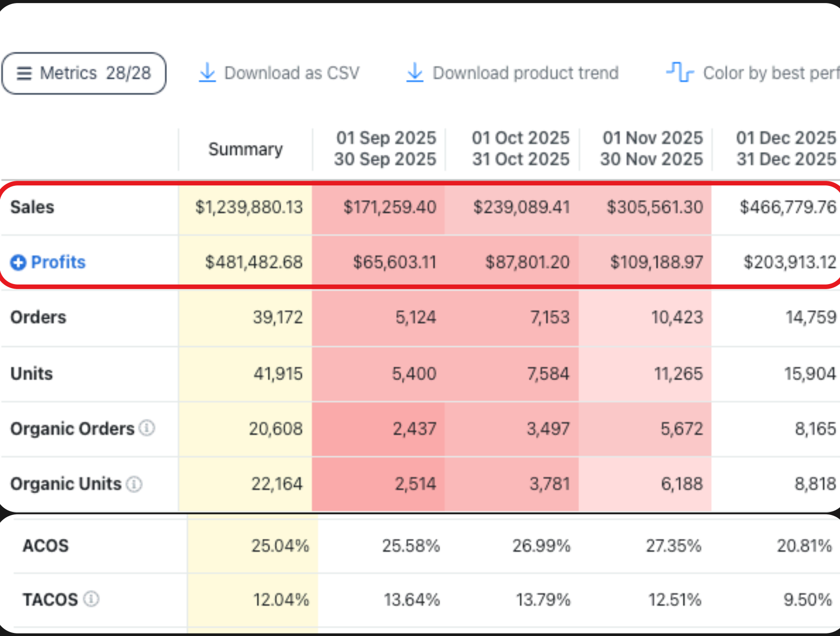Click November sales value $305,561.30
The width and height of the screenshot is (840, 636).
point(655,207)
